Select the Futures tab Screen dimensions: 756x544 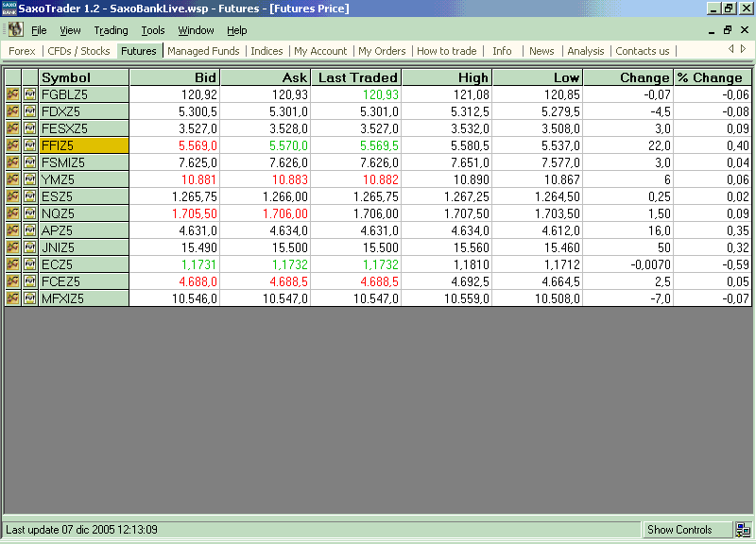pos(139,51)
